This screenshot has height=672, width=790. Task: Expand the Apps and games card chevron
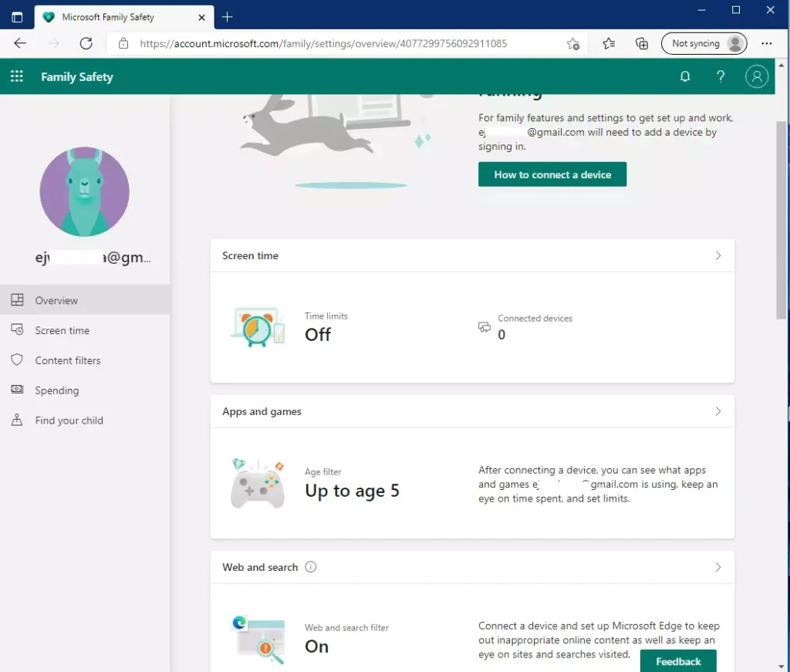click(x=718, y=411)
